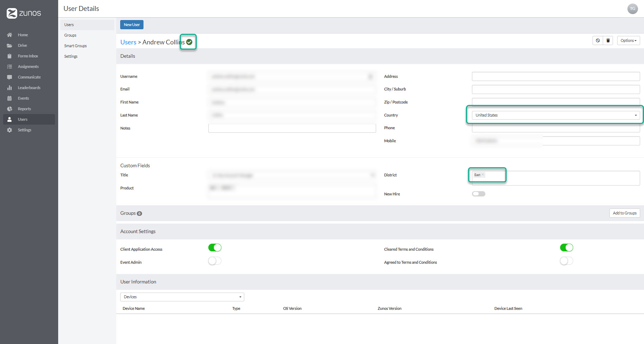Click the Groups count badge
Viewport: 644px width, 344px height.
pos(139,213)
